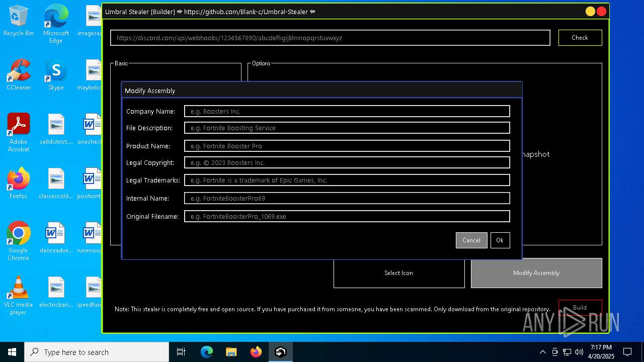Screen dimensions: 644x362
Task: Click the File Description field
Action: click(x=347, y=128)
